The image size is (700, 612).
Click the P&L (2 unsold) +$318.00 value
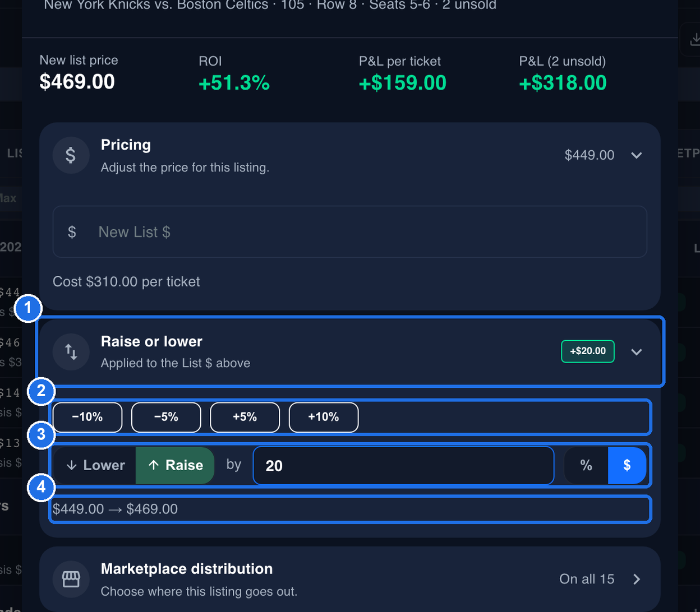point(563,83)
